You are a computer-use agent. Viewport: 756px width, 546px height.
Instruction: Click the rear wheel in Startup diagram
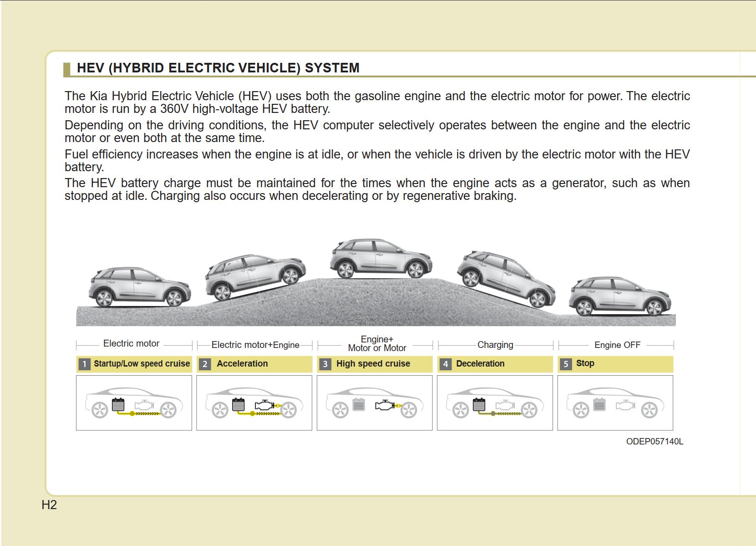pos(100,410)
